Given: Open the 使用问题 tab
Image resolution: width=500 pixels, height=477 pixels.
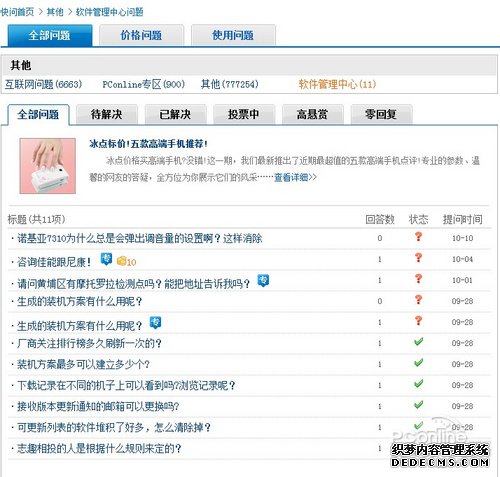Looking at the screenshot, I should click(233, 35).
